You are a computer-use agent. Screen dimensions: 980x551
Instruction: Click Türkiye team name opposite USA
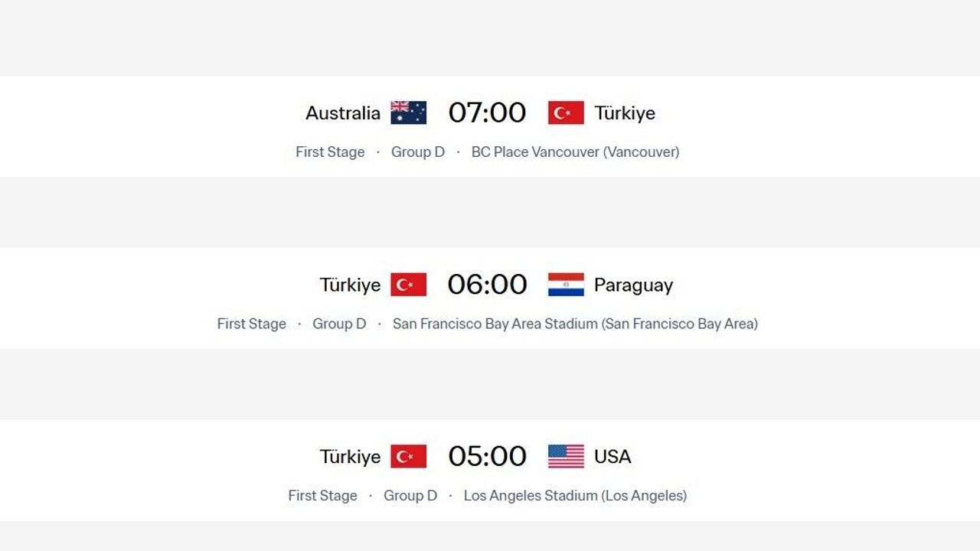(x=350, y=457)
